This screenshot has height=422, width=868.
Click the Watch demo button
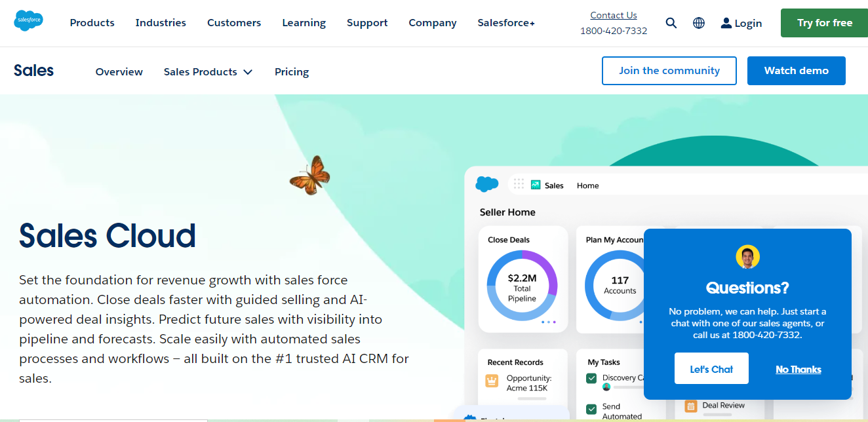point(797,71)
